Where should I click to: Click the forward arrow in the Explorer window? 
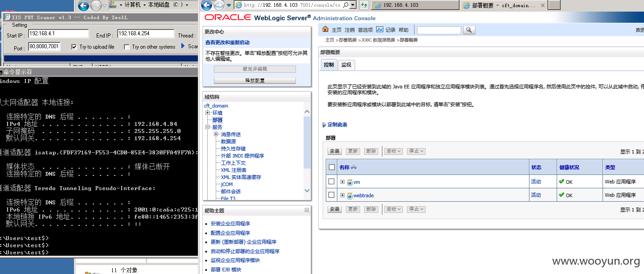point(95,6)
